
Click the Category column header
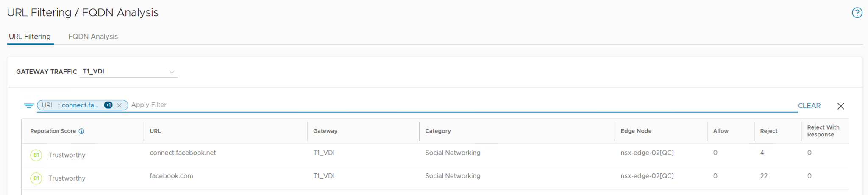tap(438, 131)
